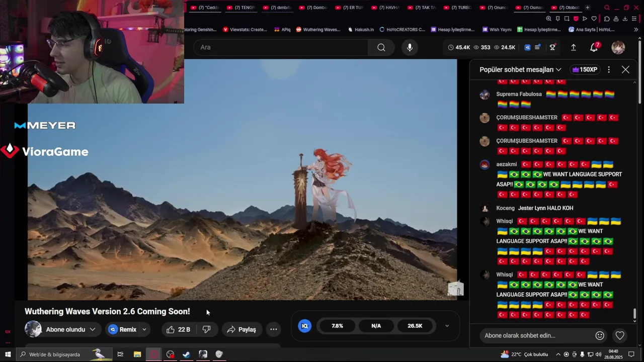
Task: Open File Explorer from taskbar
Action: tap(137, 354)
